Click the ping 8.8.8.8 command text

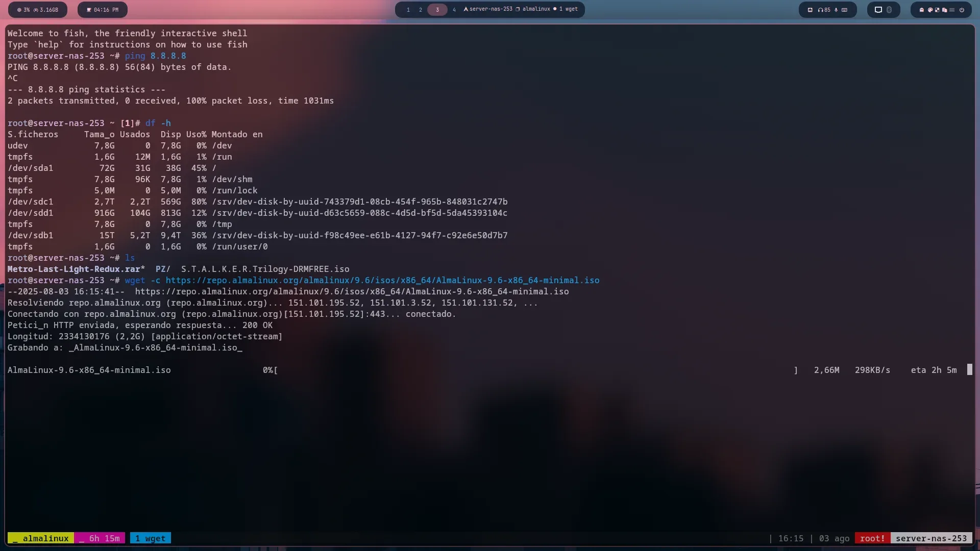pyautogui.click(x=155, y=56)
